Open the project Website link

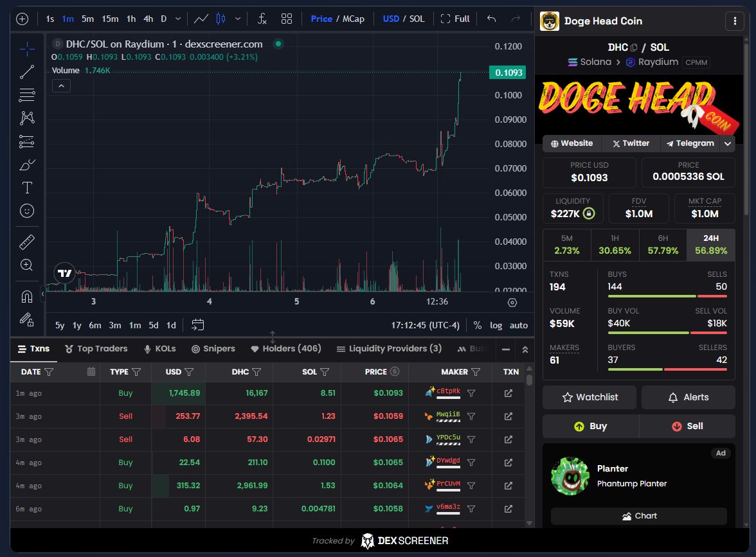[x=572, y=144]
